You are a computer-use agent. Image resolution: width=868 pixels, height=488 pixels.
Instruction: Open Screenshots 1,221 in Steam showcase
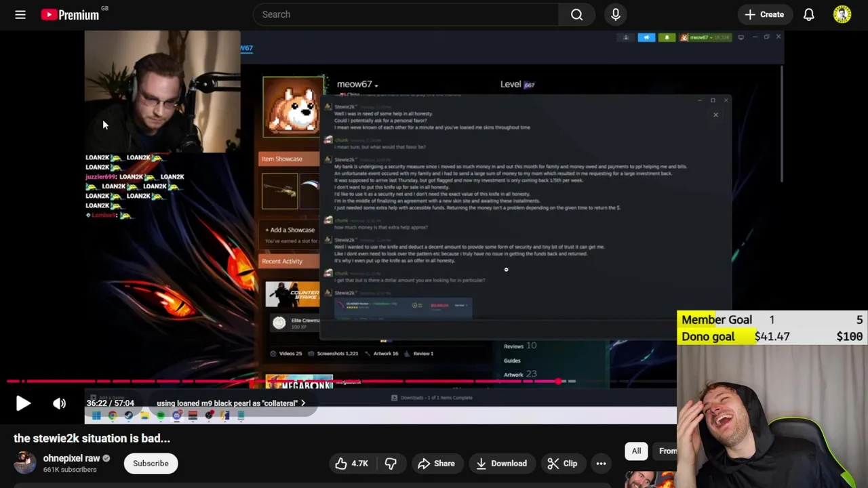(x=333, y=353)
